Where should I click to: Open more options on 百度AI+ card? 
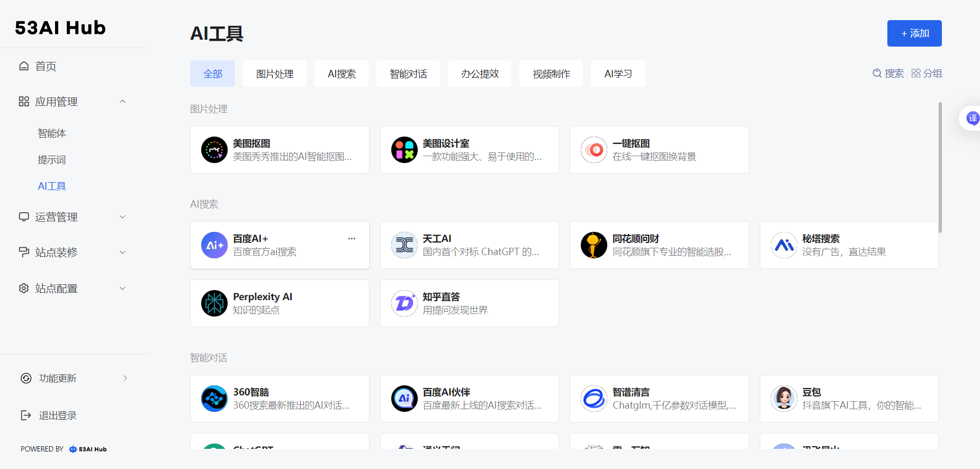coord(352,239)
